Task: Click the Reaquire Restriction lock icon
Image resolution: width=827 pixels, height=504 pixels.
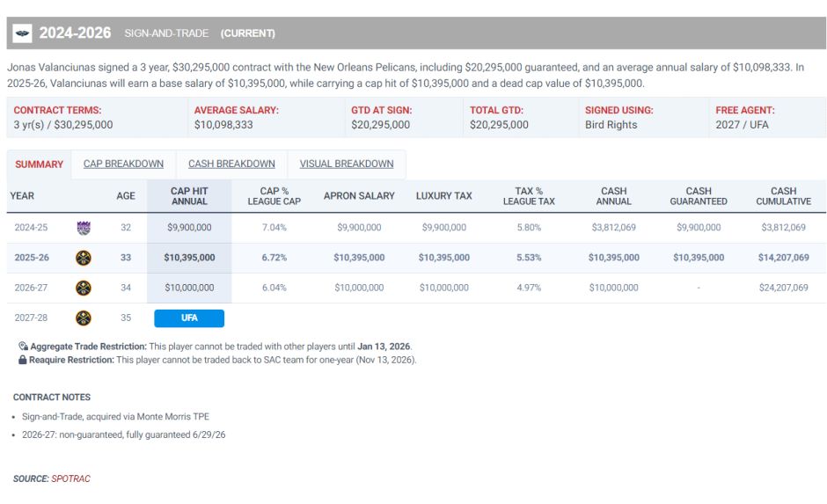Action: pyautogui.click(x=23, y=360)
